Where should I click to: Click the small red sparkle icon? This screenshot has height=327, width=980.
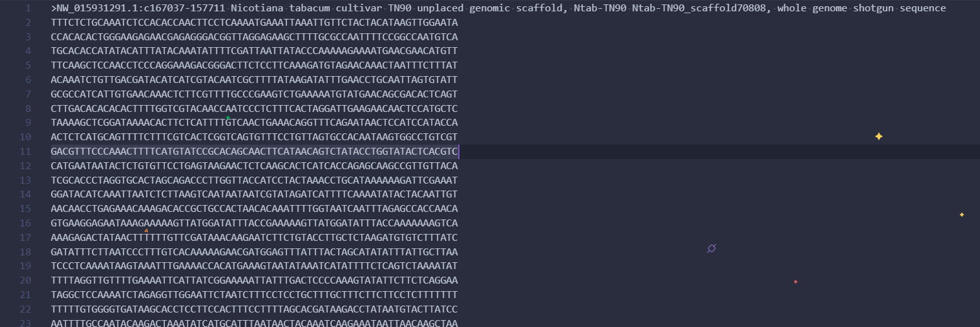click(796, 282)
